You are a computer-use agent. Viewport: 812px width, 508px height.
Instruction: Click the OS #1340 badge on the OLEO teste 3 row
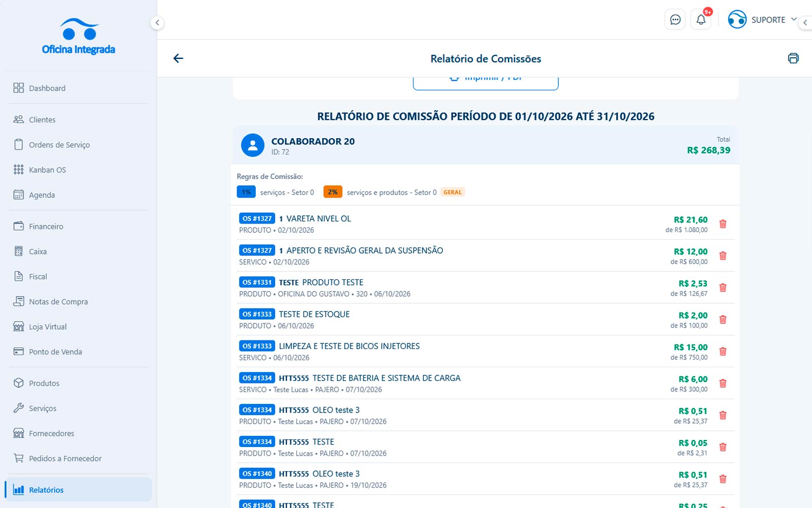tap(257, 473)
